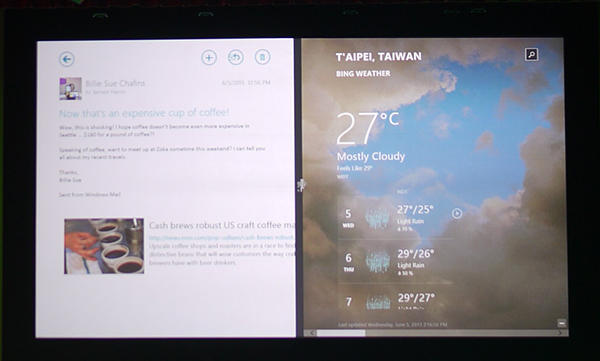Click the weather horizontal scrollbar right arrow
The height and width of the screenshot is (361, 600).
(x=560, y=333)
